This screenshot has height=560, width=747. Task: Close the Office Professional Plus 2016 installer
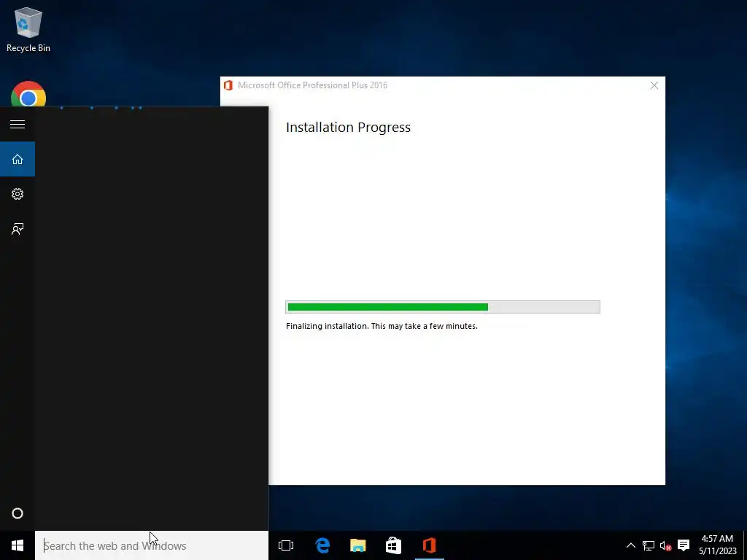pyautogui.click(x=654, y=85)
